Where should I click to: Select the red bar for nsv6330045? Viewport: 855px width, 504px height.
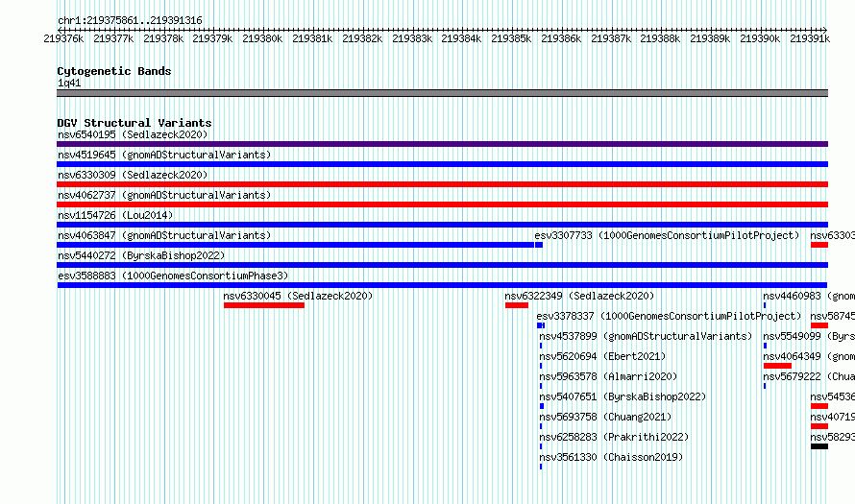[x=264, y=305]
